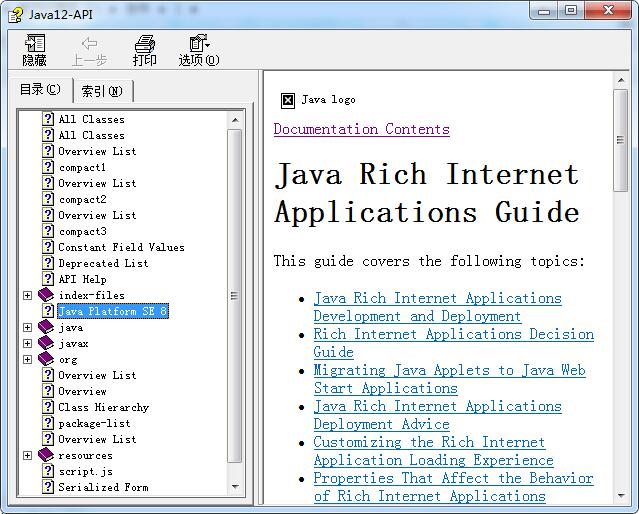Select the resources book icon
639x514 pixels.
tap(46, 455)
